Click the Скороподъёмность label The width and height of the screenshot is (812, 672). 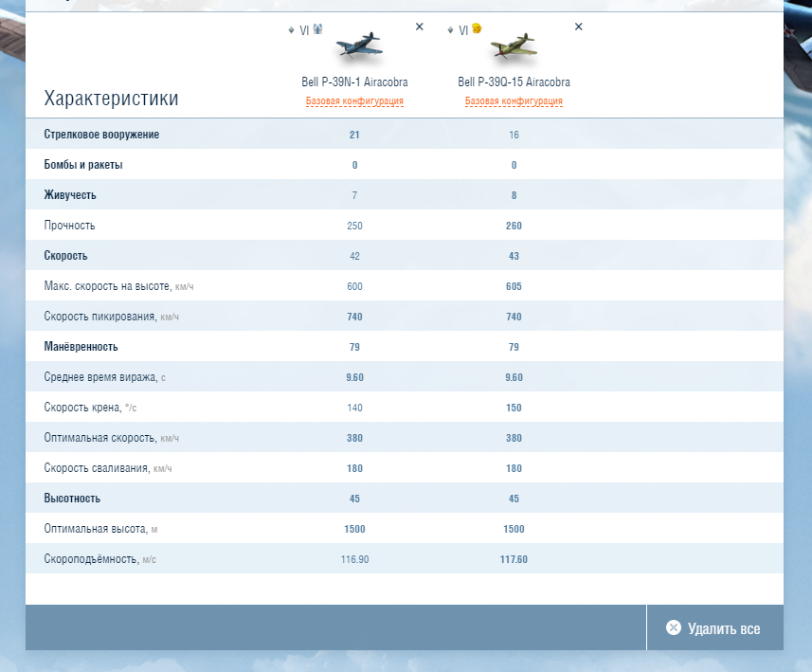tap(92, 558)
